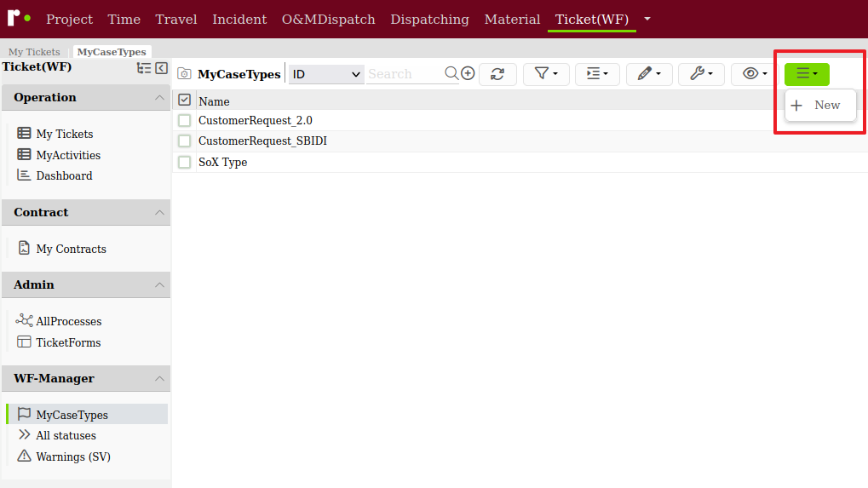
Task: Open the pencil edit dropdown
Action: pyautogui.click(x=649, y=74)
